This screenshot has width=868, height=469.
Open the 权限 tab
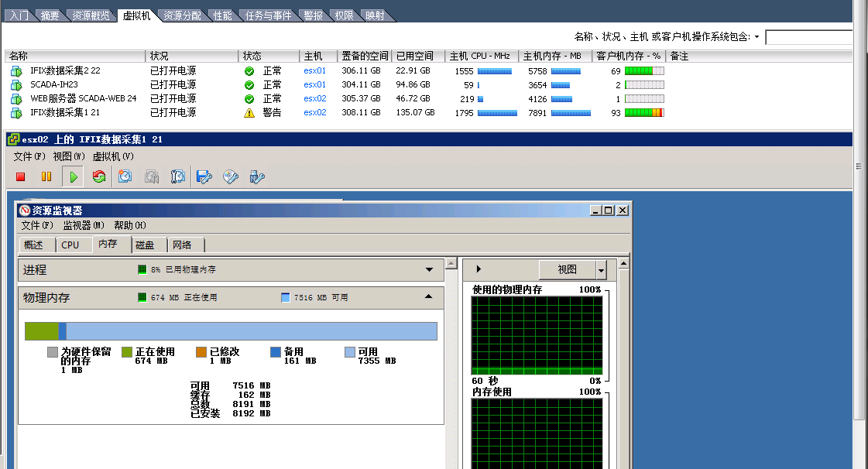[344, 15]
